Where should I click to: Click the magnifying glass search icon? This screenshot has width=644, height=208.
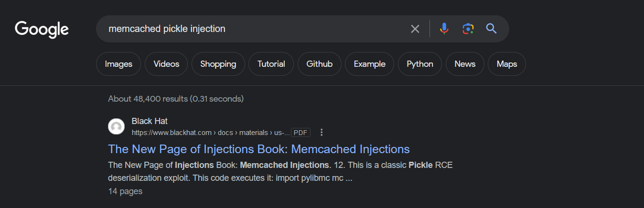coord(492,29)
